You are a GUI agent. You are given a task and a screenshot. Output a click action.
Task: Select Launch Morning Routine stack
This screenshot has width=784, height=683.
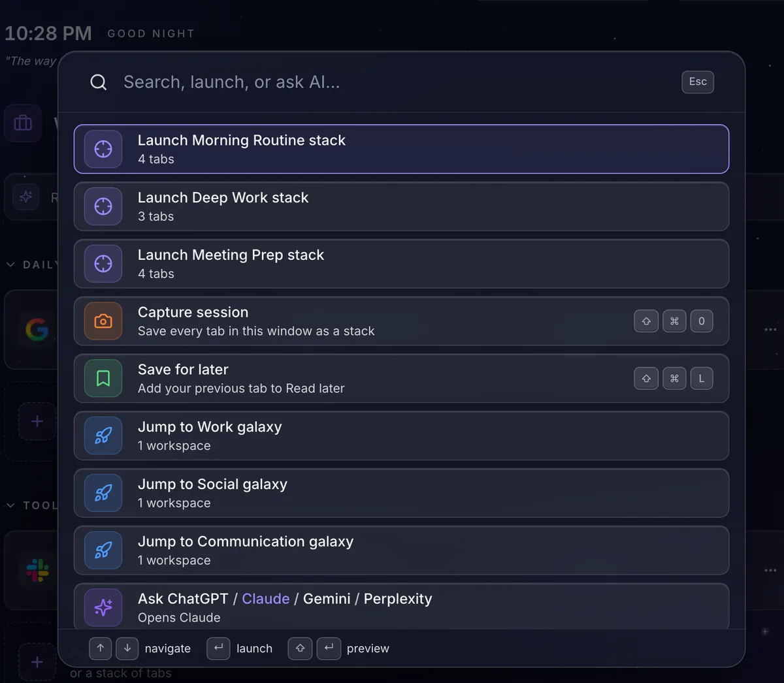pyautogui.click(x=401, y=149)
